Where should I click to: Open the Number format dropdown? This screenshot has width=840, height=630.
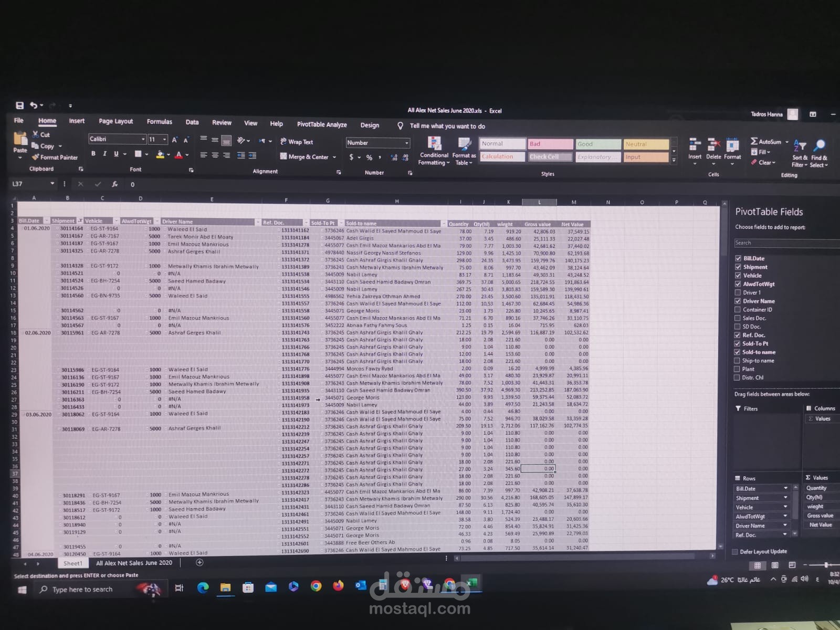[406, 143]
